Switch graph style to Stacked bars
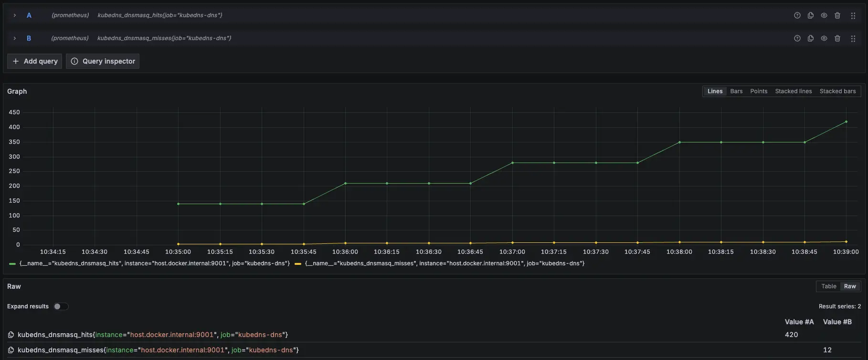This screenshot has width=868, height=360. coord(837,91)
